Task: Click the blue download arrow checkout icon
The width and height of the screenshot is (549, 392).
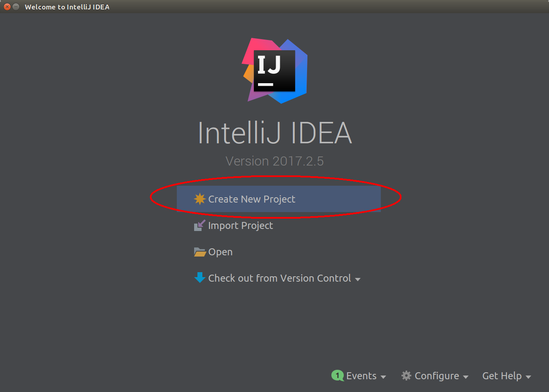Action: [200, 278]
